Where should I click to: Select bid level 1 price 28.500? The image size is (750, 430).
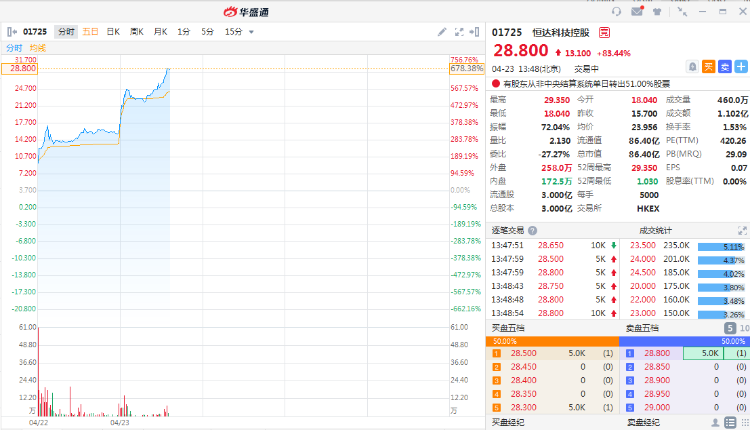tap(523, 353)
